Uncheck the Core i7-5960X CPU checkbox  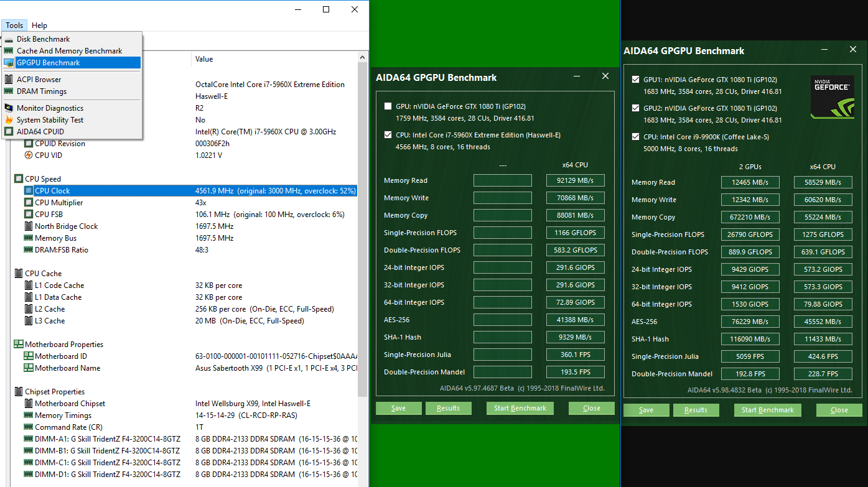[388, 135]
